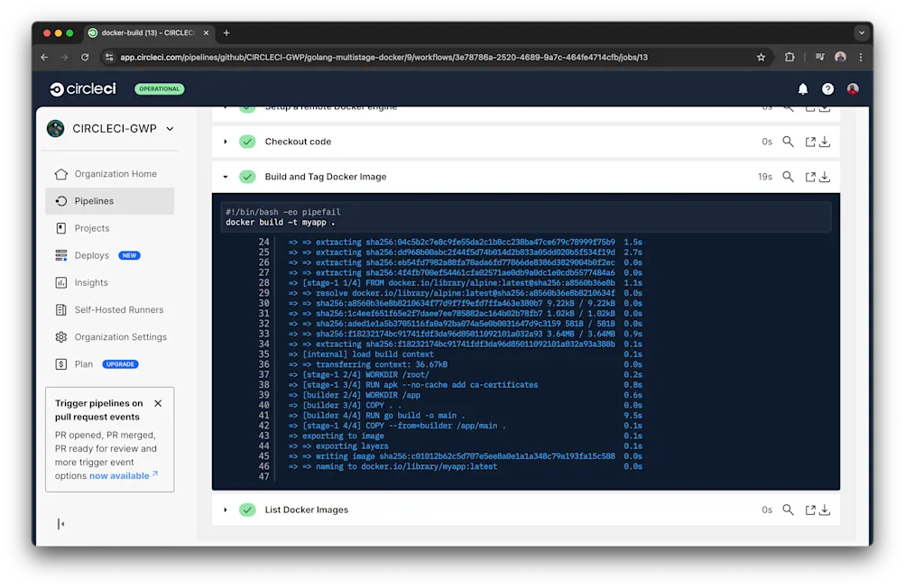Dismiss the Trigger pipelines notification card
The image size is (905, 588).
pyautogui.click(x=158, y=403)
